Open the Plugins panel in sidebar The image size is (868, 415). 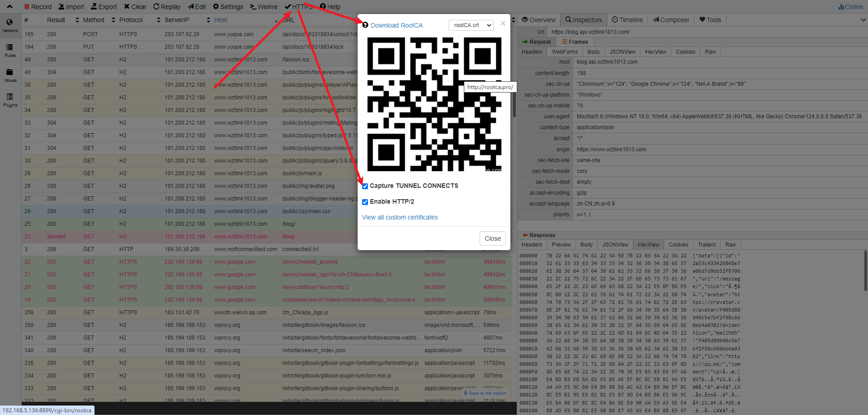[x=10, y=100]
